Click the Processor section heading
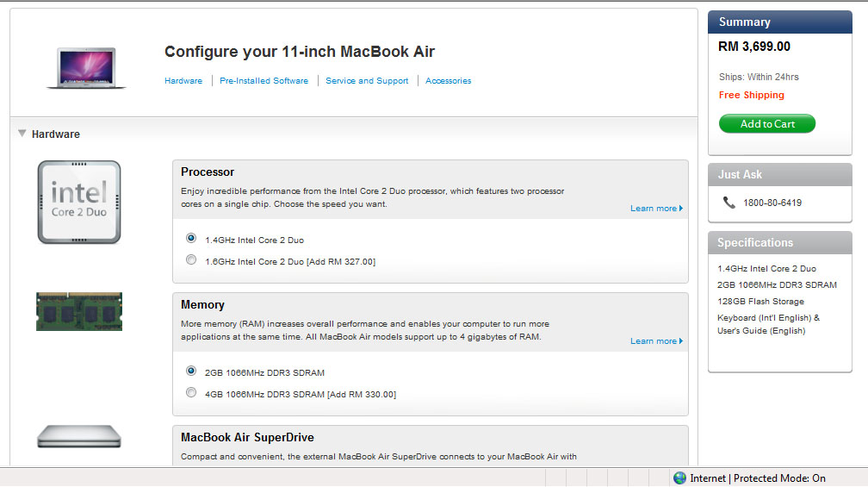868x487 pixels. click(x=208, y=172)
